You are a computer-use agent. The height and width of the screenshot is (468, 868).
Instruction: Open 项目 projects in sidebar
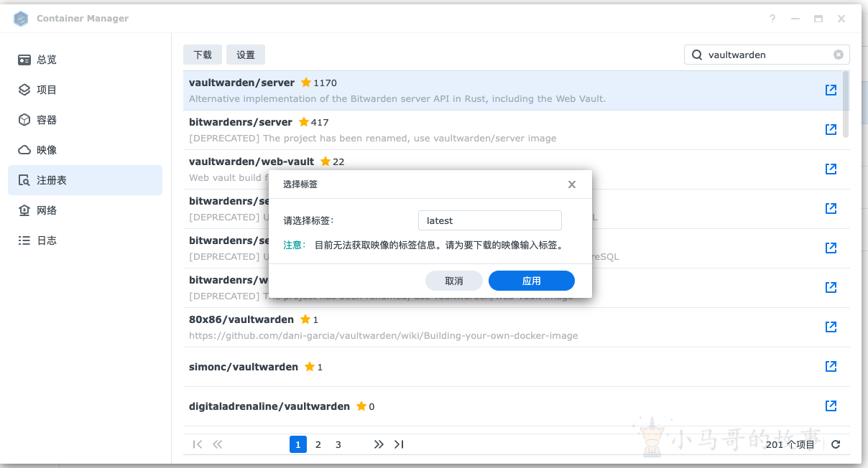[x=85, y=90]
